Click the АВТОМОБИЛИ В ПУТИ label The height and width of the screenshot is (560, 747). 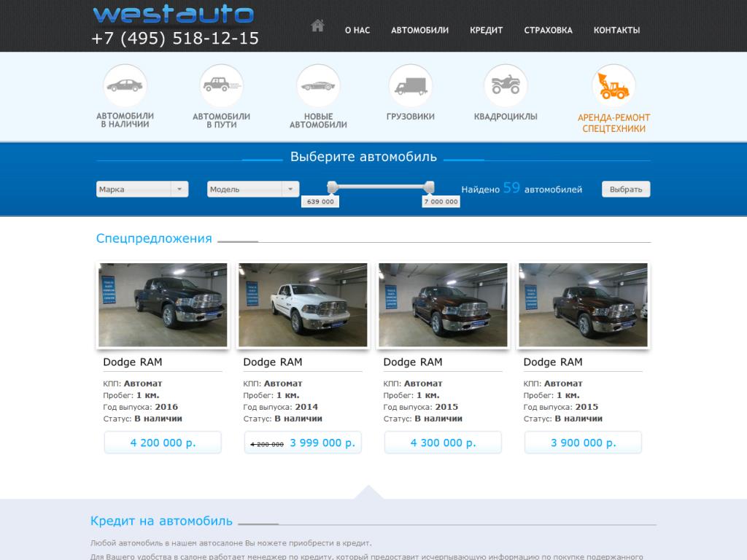point(222,120)
